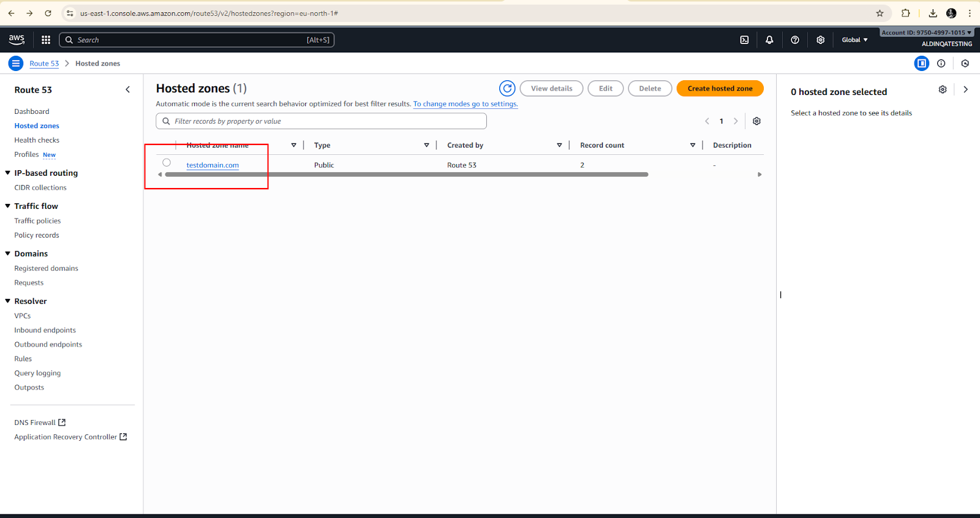Image resolution: width=980 pixels, height=518 pixels.
Task: Toggle the split panel view icon
Action: tap(921, 64)
